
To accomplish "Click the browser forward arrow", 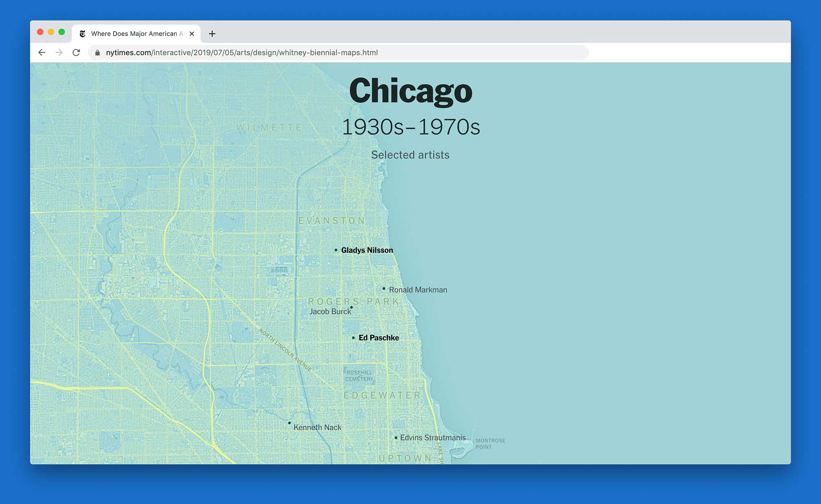I will [x=59, y=53].
